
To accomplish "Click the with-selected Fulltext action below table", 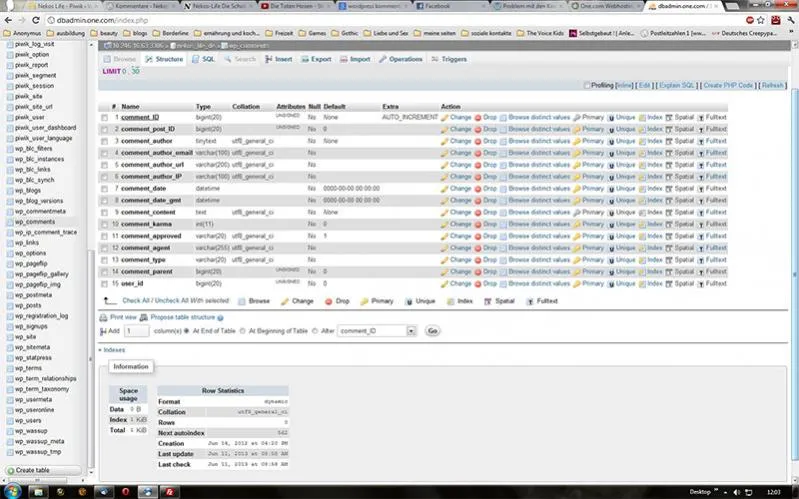I will pyautogui.click(x=542, y=301).
